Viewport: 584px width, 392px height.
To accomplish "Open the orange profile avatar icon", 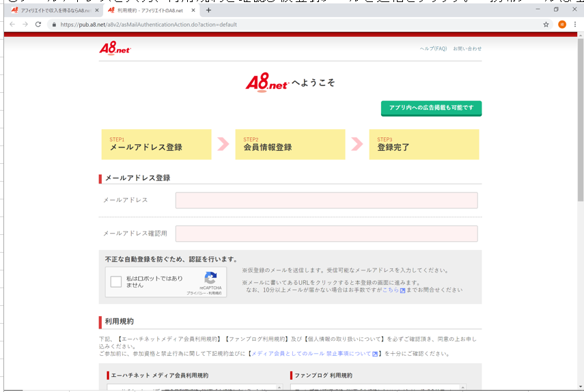I will (x=562, y=25).
